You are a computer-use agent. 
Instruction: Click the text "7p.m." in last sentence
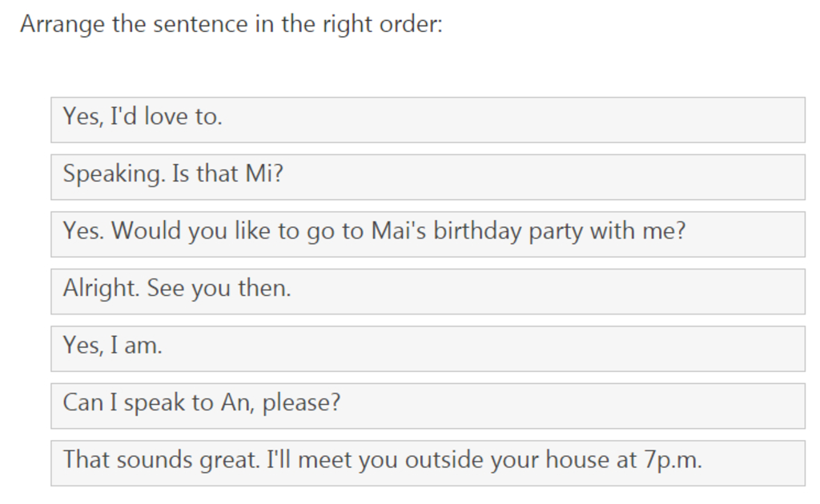pyautogui.click(x=673, y=461)
